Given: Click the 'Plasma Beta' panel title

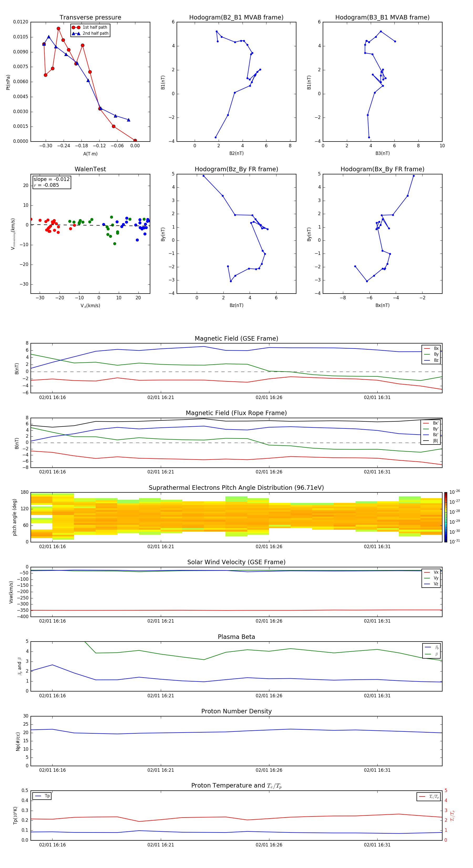Looking at the screenshot, I should point(236,637).
